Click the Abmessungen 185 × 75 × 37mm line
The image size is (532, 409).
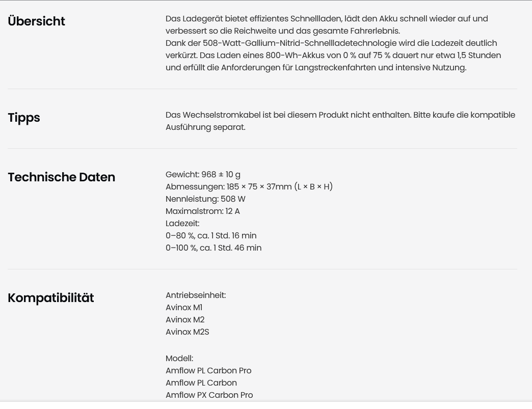[x=249, y=186]
